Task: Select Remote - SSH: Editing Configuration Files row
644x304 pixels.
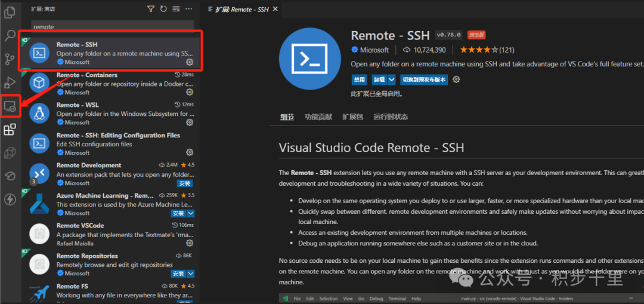Action: click(111, 143)
